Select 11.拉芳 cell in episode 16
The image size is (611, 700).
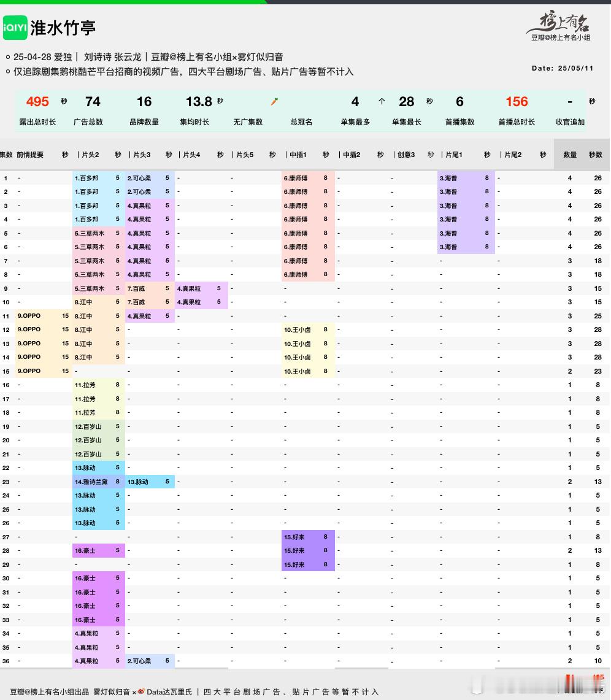[x=99, y=385]
